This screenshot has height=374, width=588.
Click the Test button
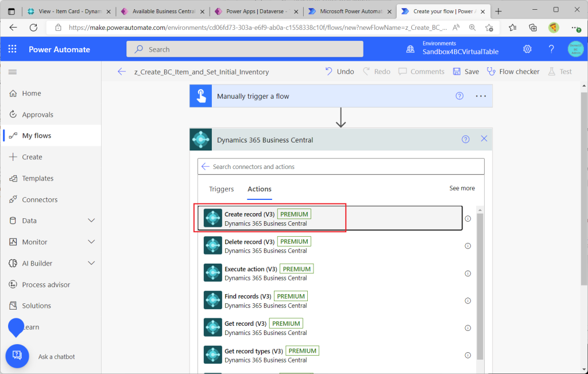click(560, 72)
